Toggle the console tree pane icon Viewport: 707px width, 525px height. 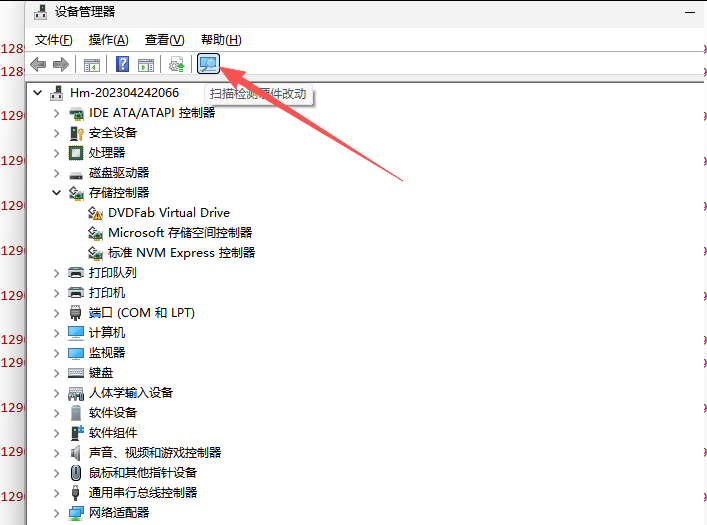92,65
